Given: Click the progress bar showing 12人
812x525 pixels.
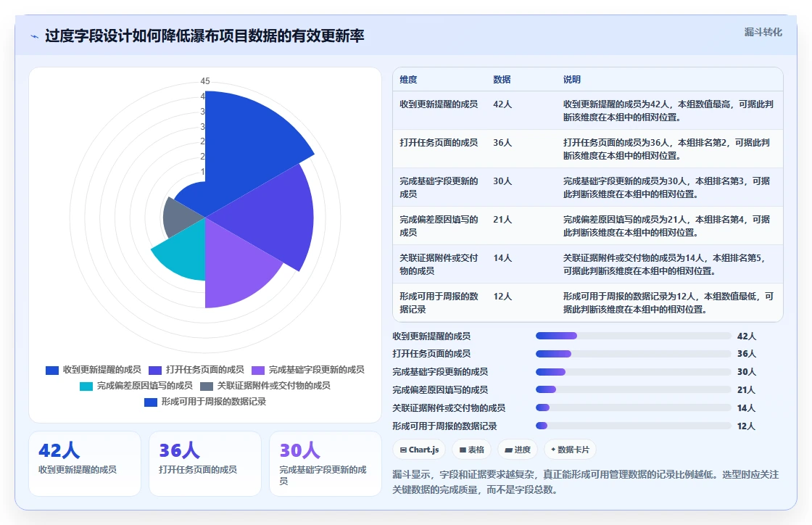Looking at the screenshot, I should pyautogui.click(x=634, y=426).
